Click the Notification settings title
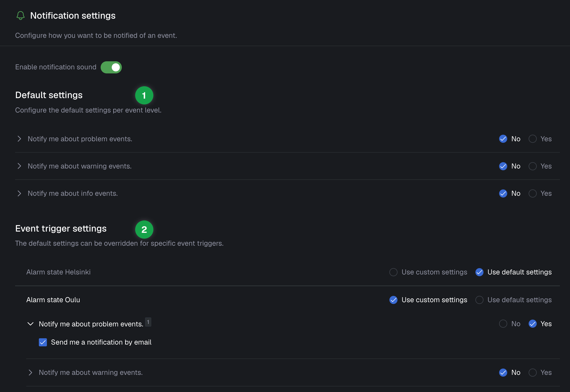The height and width of the screenshot is (392, 570). pos(73,16)
